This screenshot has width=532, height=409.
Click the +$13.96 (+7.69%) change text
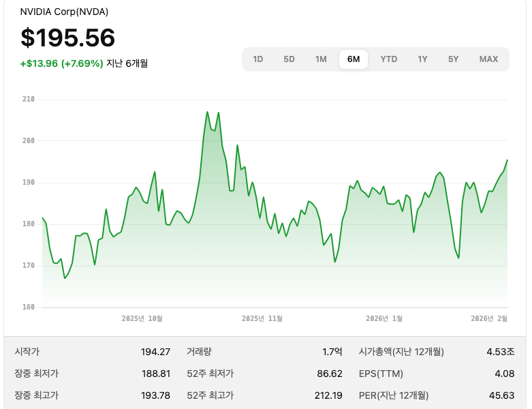click(62, 63)
